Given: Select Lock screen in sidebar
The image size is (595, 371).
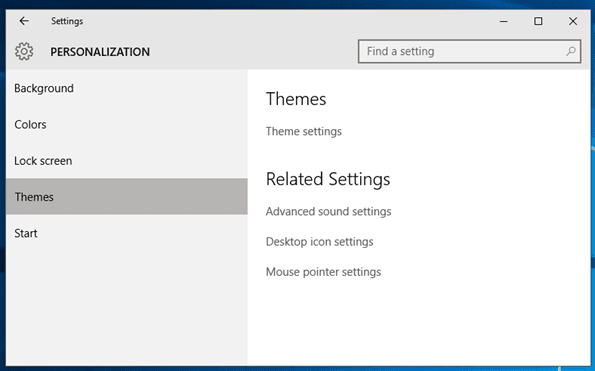Looking at the screenshot, I should pyautogui.click(x=127, y=160).
